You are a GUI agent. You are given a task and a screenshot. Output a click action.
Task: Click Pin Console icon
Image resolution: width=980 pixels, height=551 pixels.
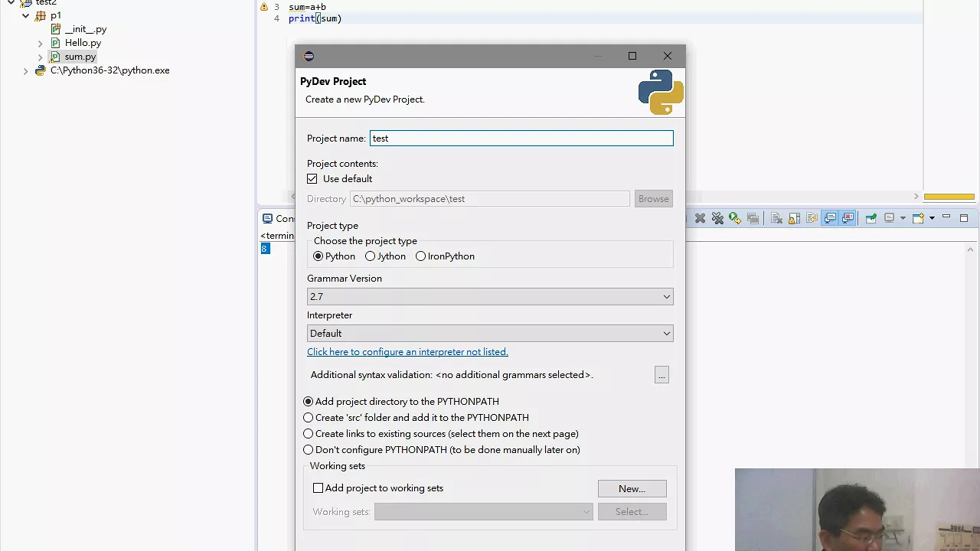pyautogui.click(x=871, y=218)
